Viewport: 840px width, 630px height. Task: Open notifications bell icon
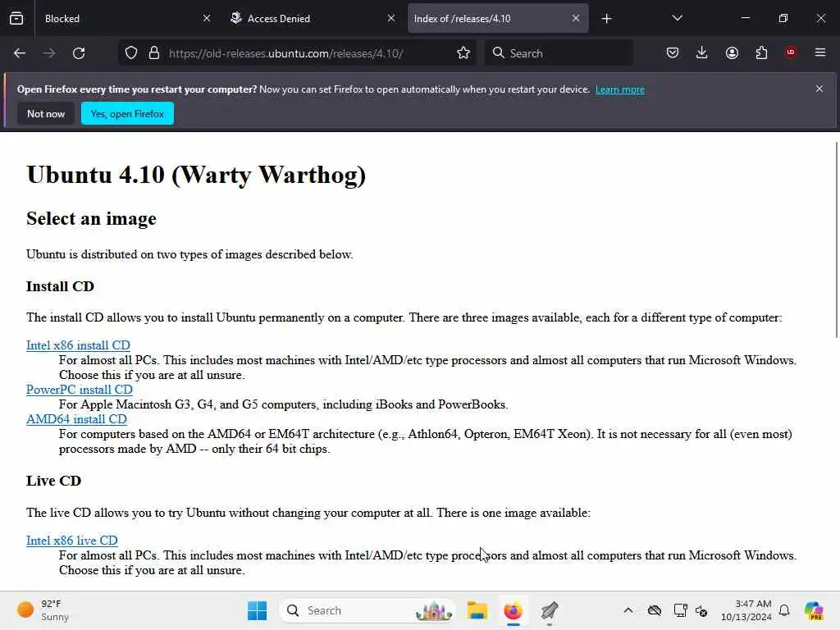tap(784, 610)
